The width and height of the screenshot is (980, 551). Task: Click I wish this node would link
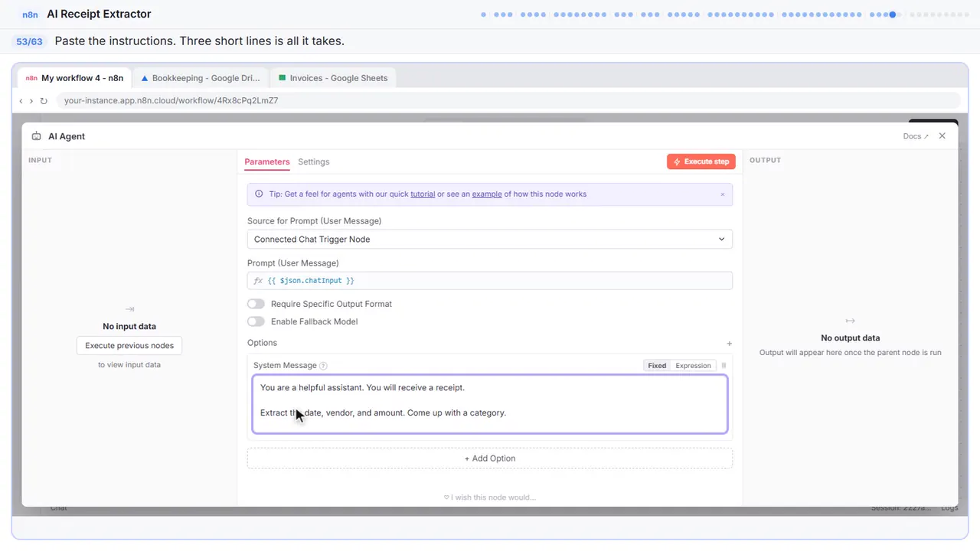[x=490, y=497]
